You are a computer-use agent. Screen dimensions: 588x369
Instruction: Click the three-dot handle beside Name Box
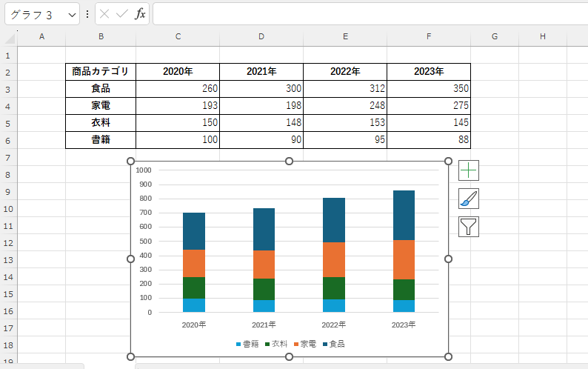(87, 14)
